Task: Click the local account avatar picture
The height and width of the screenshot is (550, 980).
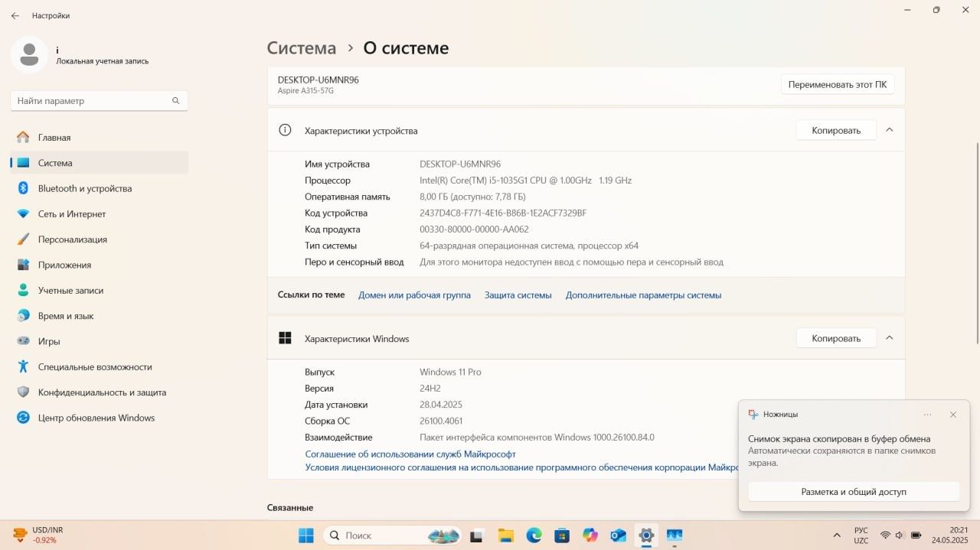Action: pyautogui.click(x=29, y=54)
